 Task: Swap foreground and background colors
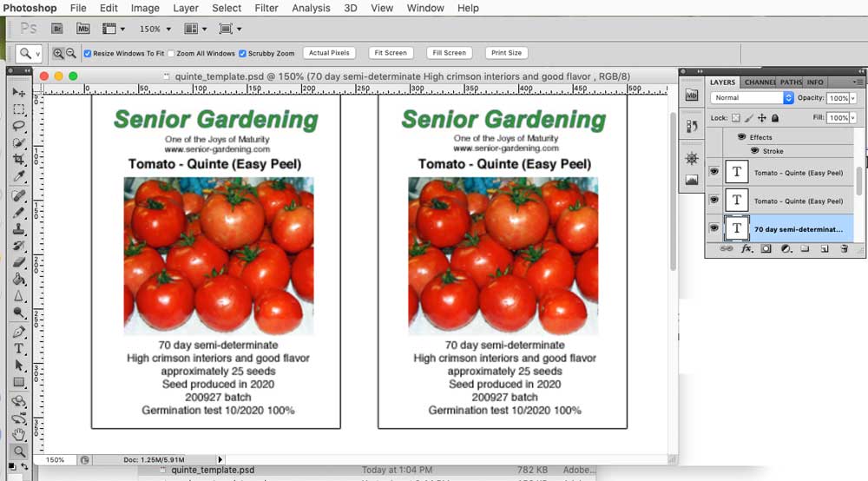[24, 466]
